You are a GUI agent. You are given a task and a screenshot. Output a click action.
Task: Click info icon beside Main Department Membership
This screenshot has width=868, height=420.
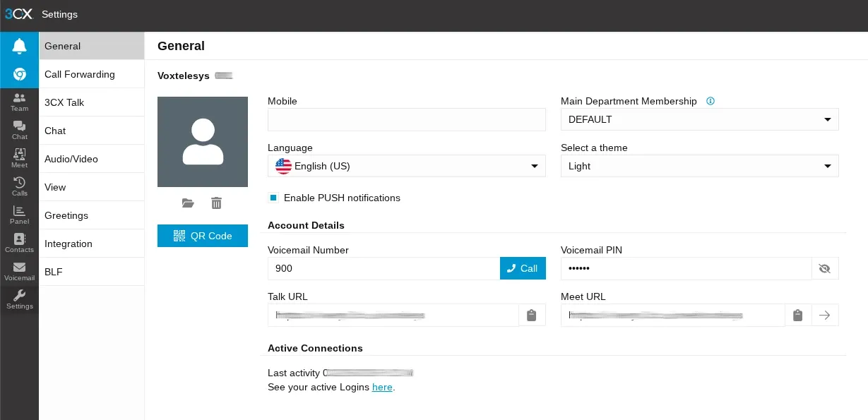tap(711, 101)
